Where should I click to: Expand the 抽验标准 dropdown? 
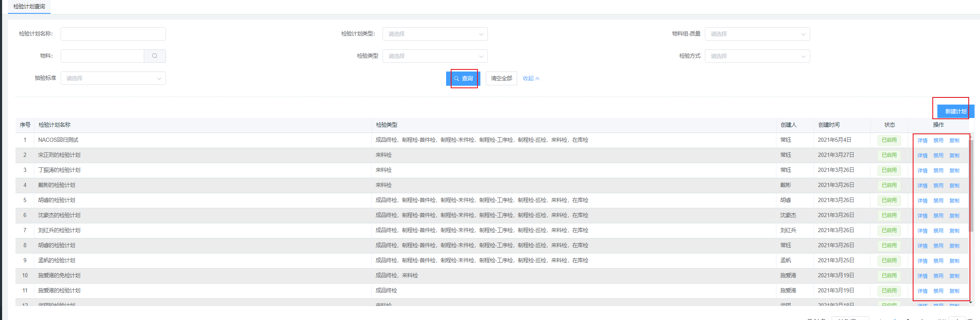[x=113, y=78]
